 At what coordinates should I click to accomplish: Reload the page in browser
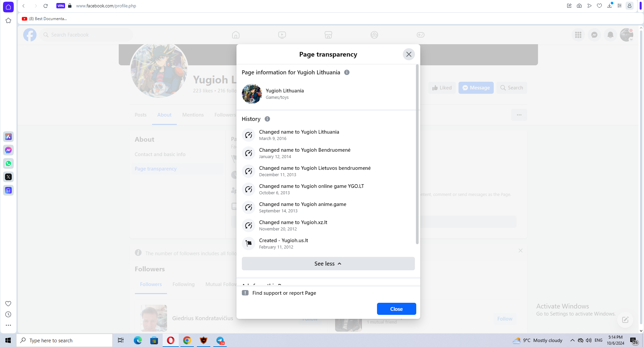click(46, 6)
